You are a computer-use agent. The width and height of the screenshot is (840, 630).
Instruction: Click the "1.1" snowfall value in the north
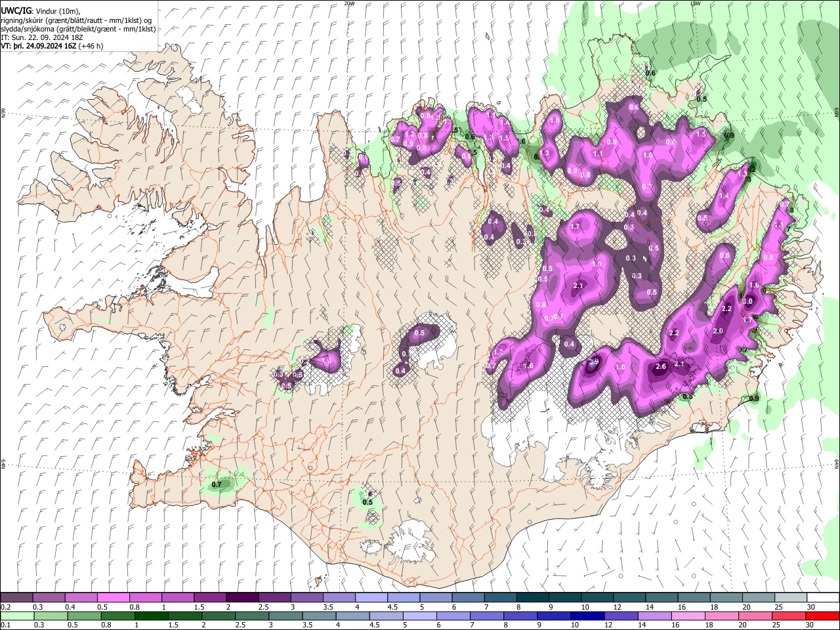coord(597,154)
